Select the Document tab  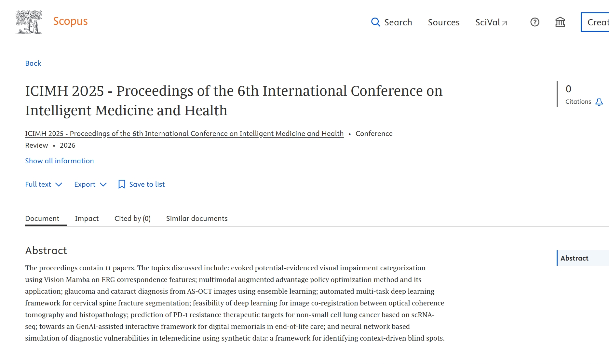[42, 219]
